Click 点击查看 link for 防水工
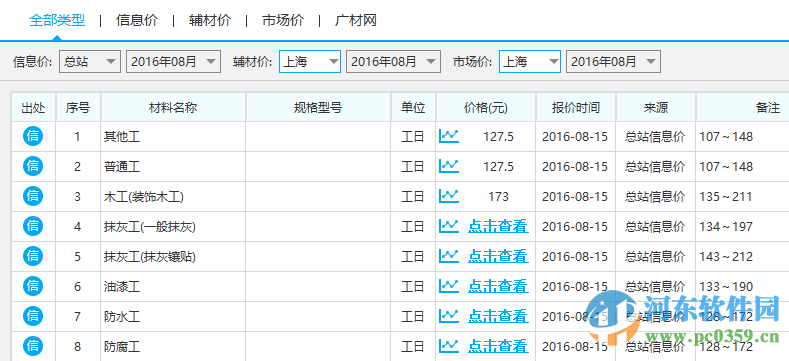The width and height of the screenshot is (789, 361). point(498,316)
